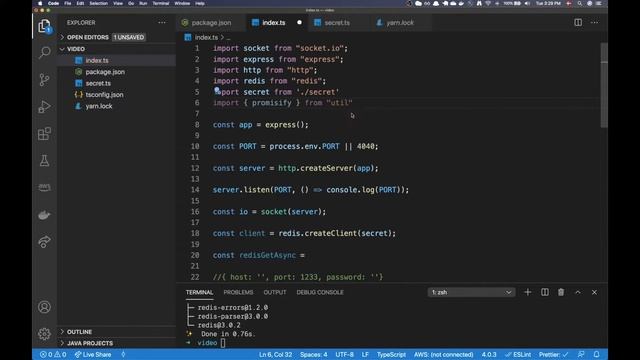640x360 pixels.
Task: Switch to yarn.lock editor tab
Action: (x=400, y=23)
